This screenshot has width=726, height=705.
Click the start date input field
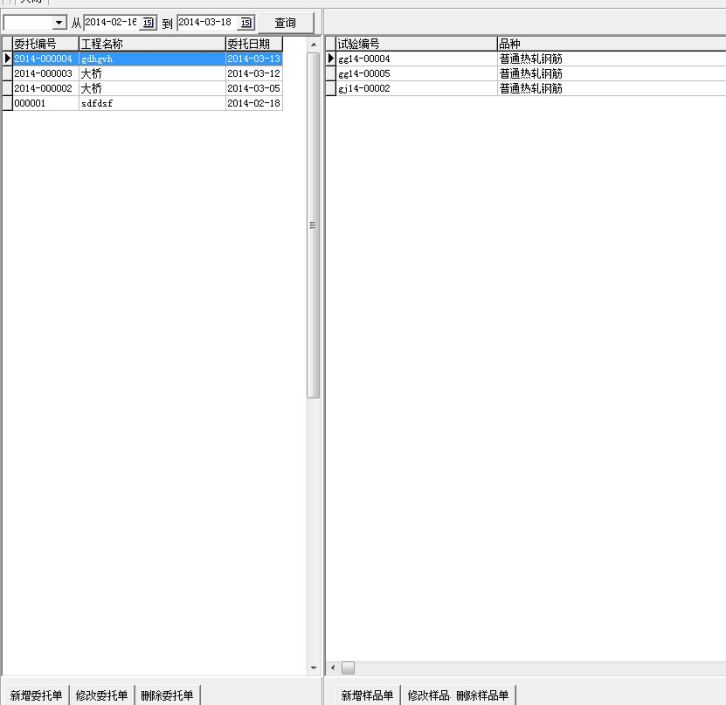click(110, 23)
